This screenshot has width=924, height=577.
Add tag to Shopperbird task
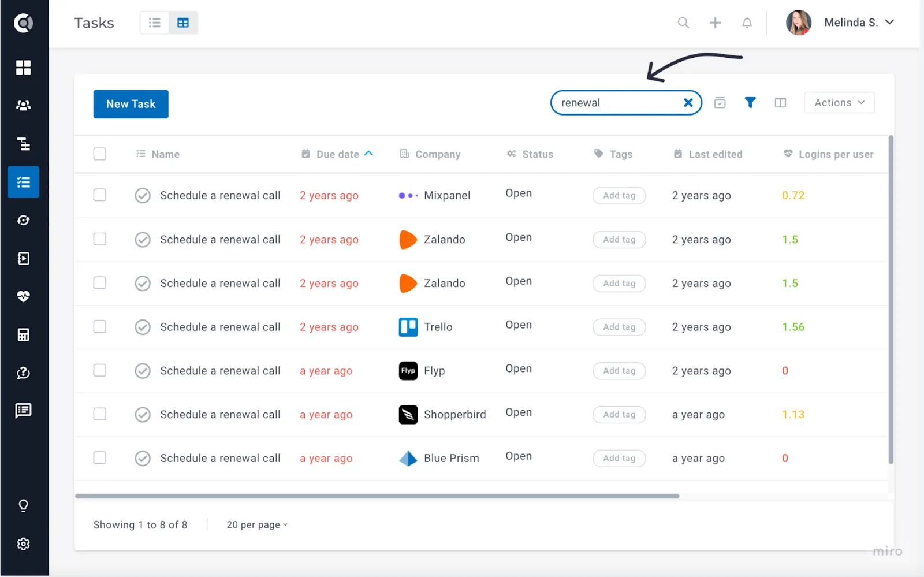[x=619, y=415]
